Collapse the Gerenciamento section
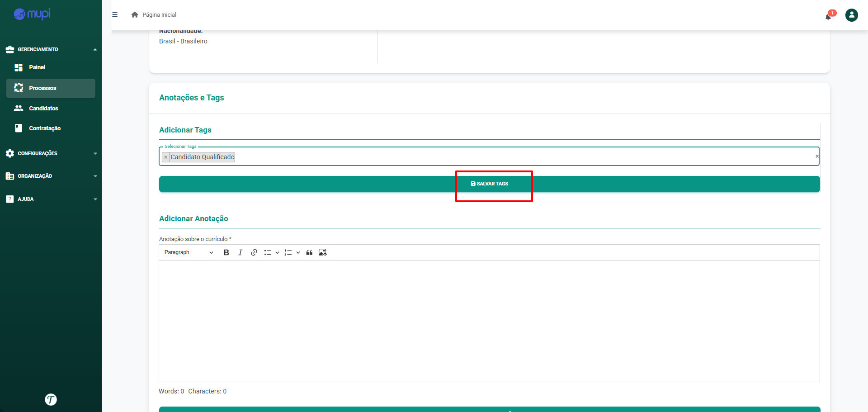868x412 pixels. click(x=51, y=49)
